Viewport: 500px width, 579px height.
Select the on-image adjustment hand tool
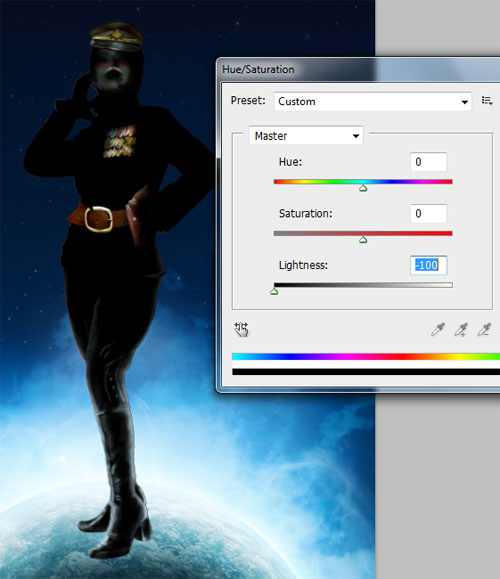tap(242, 329)
